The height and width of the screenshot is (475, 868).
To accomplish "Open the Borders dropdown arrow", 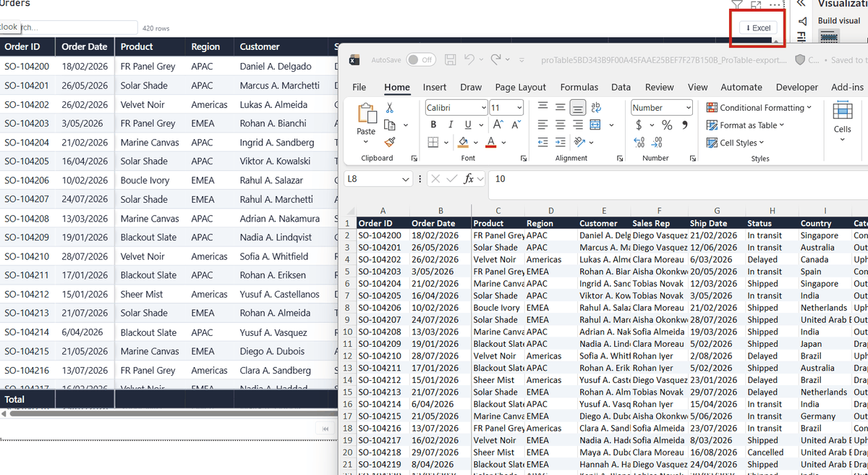I will point(445,143).
